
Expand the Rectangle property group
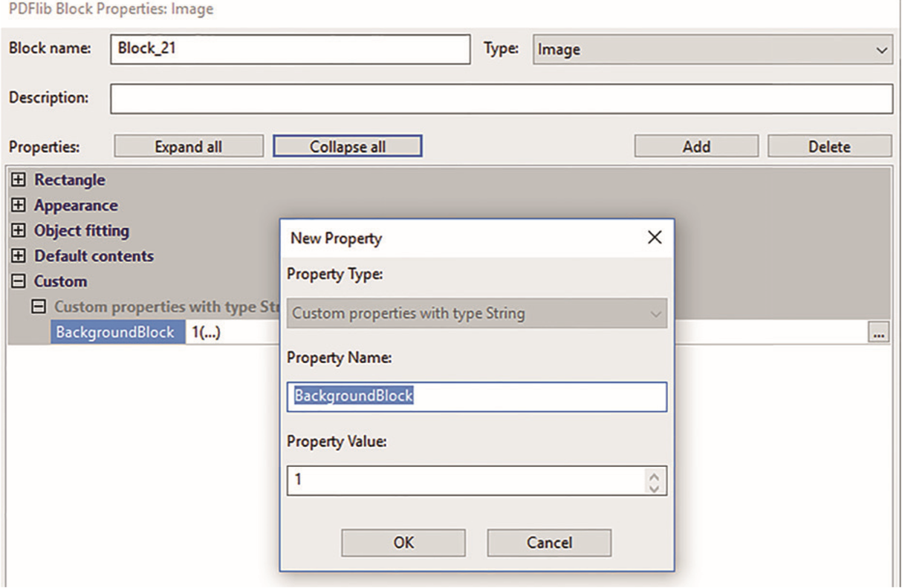[19, 180]
